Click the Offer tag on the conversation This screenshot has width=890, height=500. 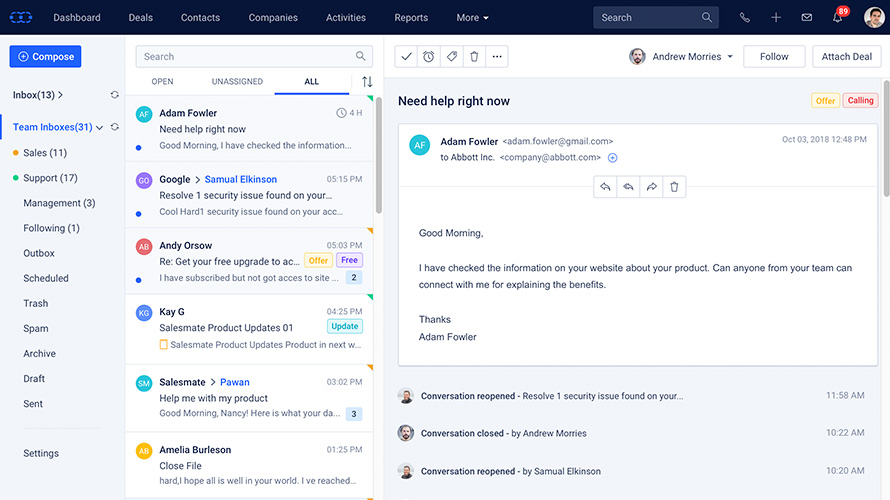(825, 100)
